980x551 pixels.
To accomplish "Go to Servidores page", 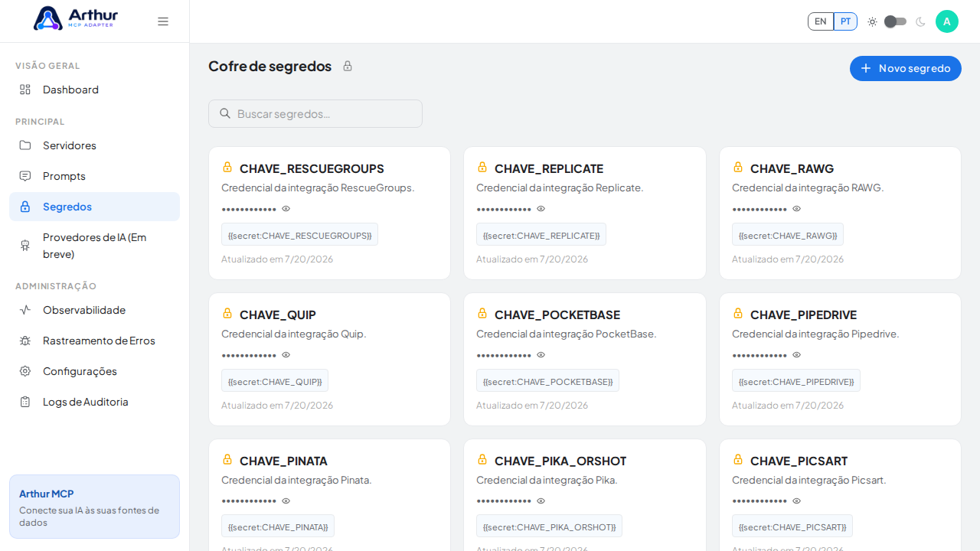I will (x=94, y=145).
